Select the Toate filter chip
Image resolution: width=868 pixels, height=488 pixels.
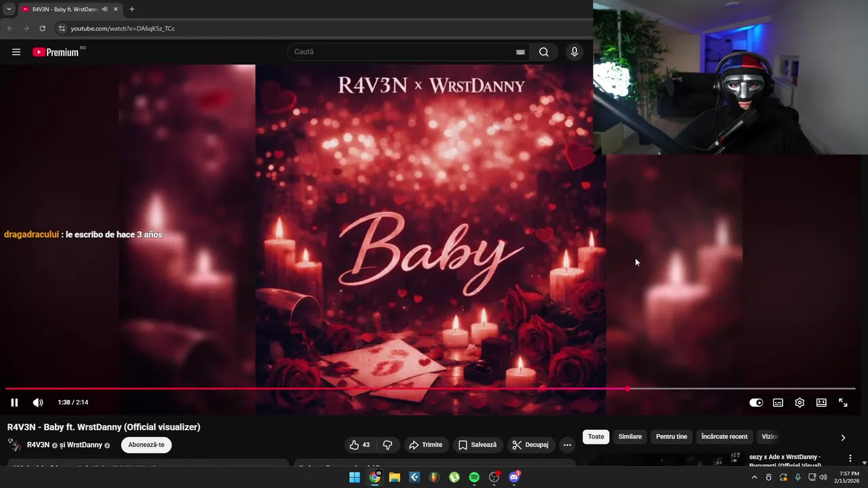(x=596, y=436)
